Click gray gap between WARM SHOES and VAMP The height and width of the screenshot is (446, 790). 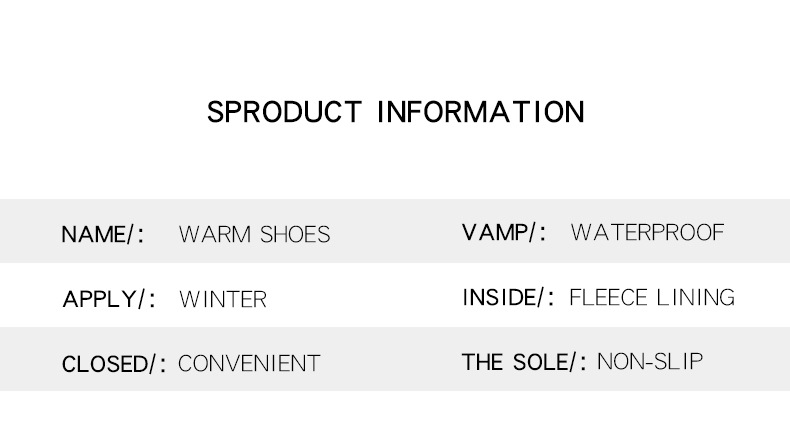tap(395, 233)
